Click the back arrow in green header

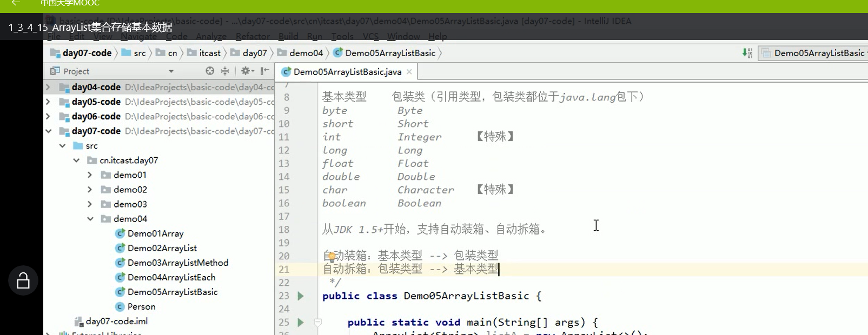(16, 3)
